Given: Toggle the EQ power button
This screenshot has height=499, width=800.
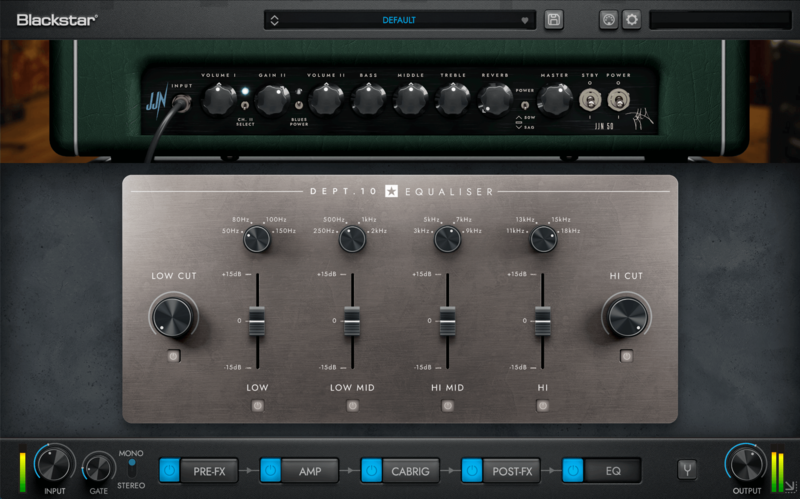Looking at the screenshot, I should click(572, 470).
